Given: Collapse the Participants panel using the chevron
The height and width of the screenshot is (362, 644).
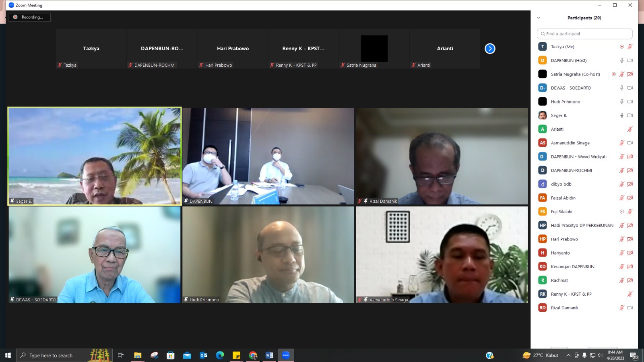Looking at the screenshot, I should [539, 18].
